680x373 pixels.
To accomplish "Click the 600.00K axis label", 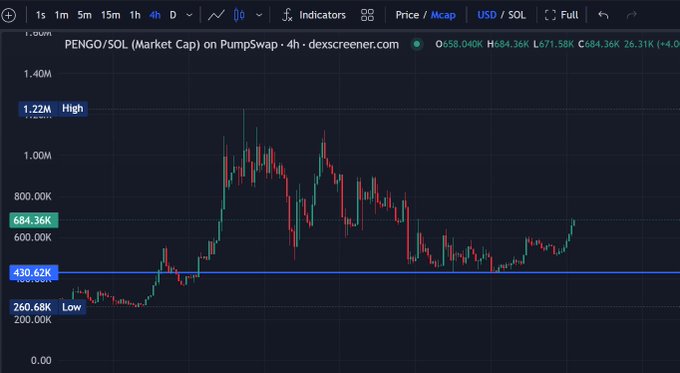I will pos(33,237).
